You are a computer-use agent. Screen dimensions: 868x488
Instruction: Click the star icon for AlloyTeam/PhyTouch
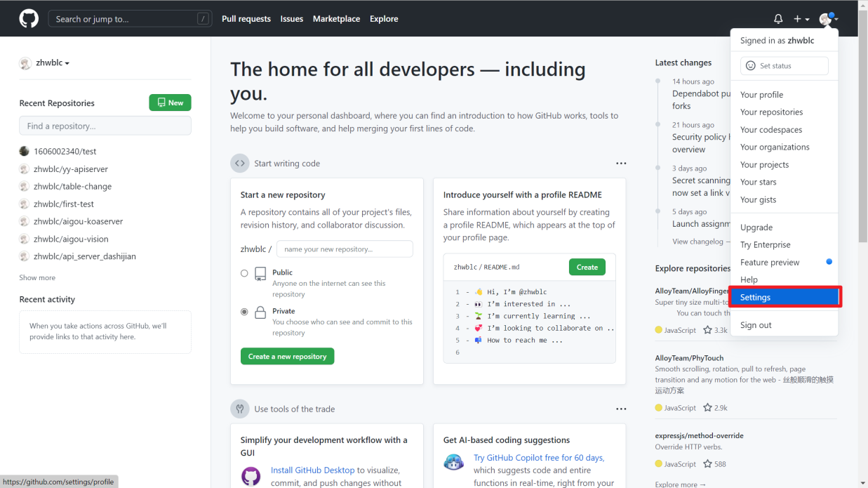click(707, 408)
